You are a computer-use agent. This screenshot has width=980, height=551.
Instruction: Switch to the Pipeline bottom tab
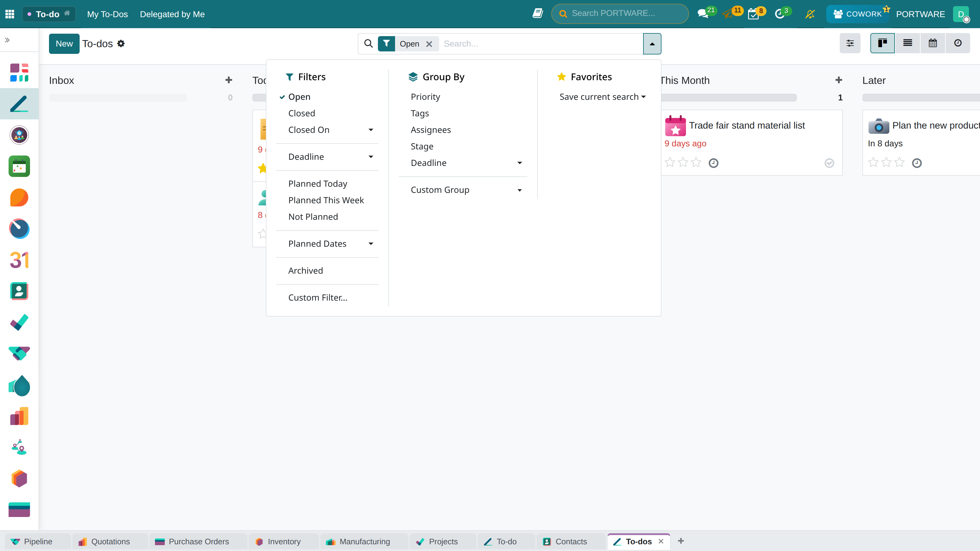point(38,542)
